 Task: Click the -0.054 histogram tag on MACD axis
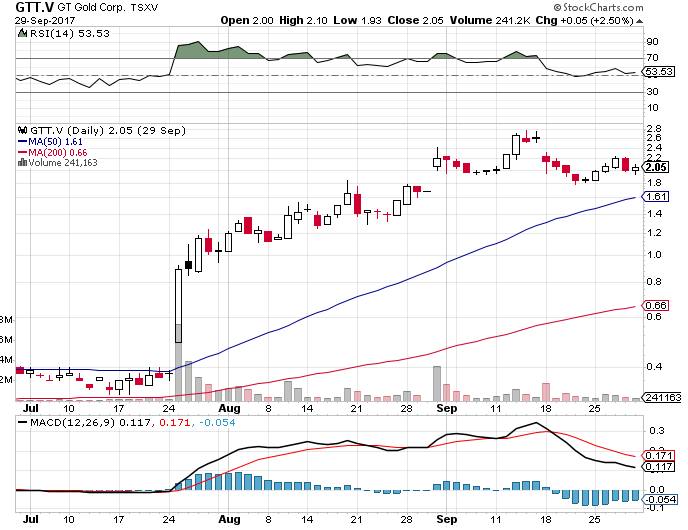coord(660,499)
